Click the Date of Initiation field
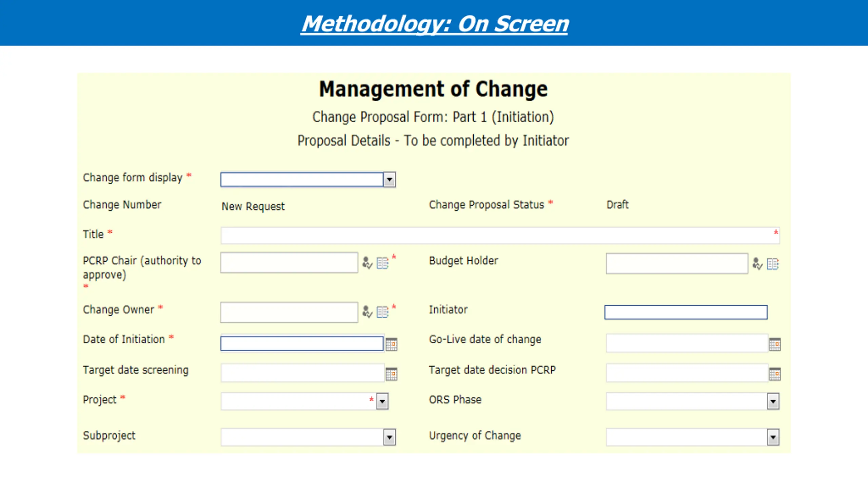The image size is (868, 488). [302, 344]
